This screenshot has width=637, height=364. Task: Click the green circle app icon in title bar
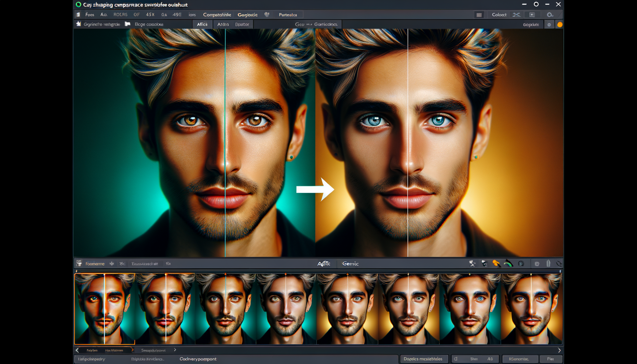[x=79, y=5]
